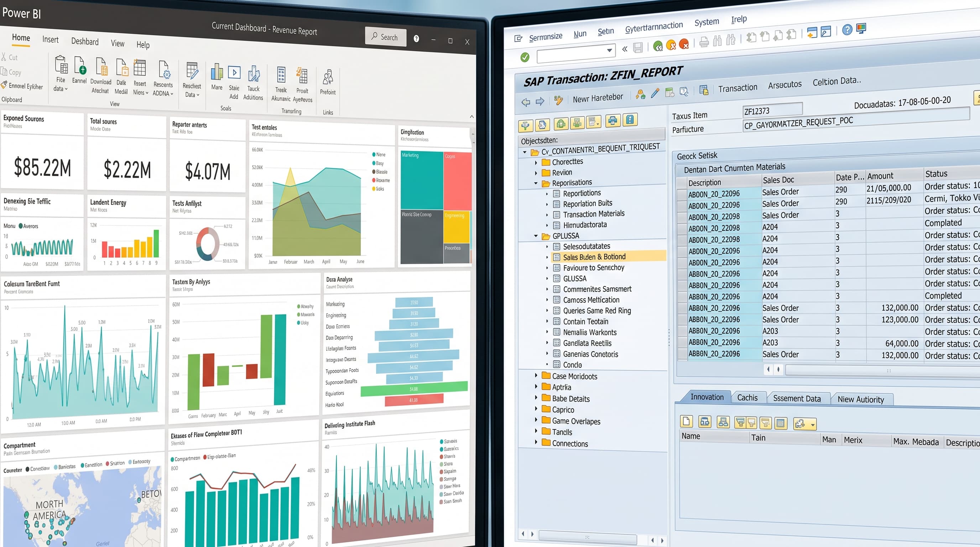Click the SAP window icon with a star
Image resolution: width=980 pixels, height=547 pixels.
812,32
